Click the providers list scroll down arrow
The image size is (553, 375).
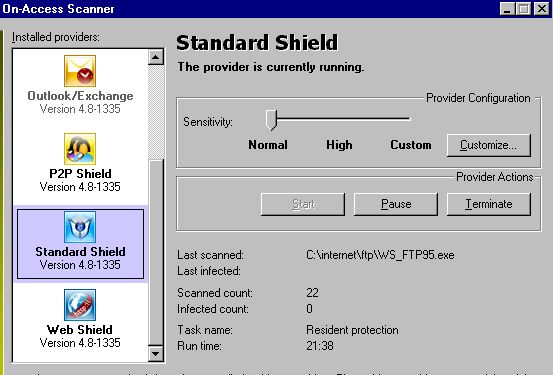[156, 353]
